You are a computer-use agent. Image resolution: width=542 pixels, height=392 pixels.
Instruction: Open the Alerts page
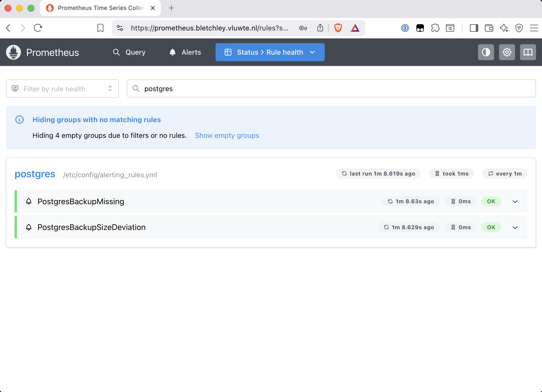click(185, 52)
